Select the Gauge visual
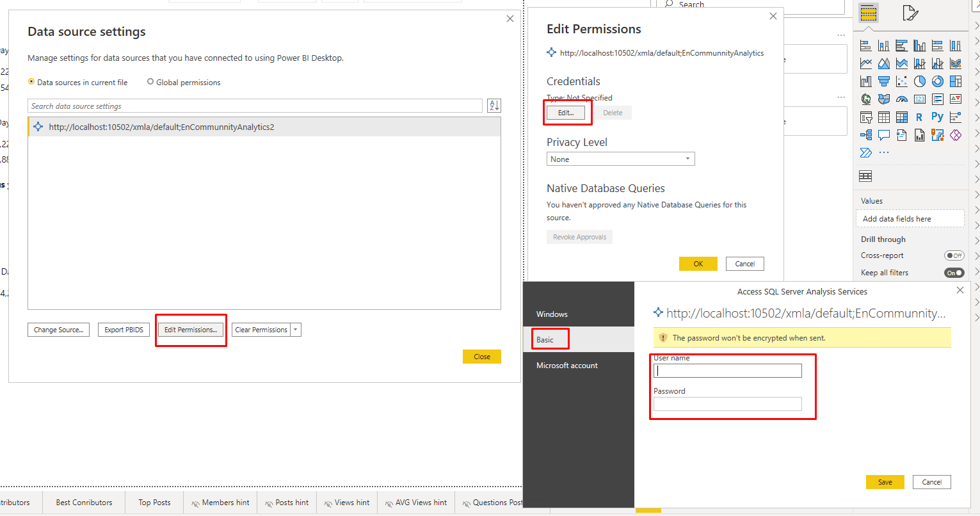Viewport: 980px width, 516px height. [x=902, y=99]
